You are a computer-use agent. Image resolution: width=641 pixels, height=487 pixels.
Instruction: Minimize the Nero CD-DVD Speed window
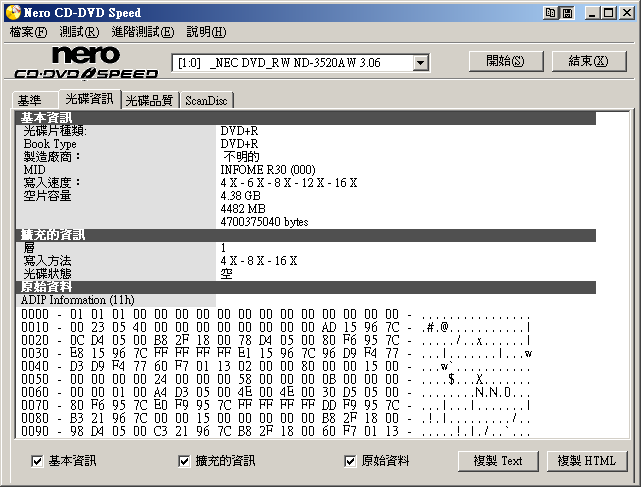coord(592,13)
